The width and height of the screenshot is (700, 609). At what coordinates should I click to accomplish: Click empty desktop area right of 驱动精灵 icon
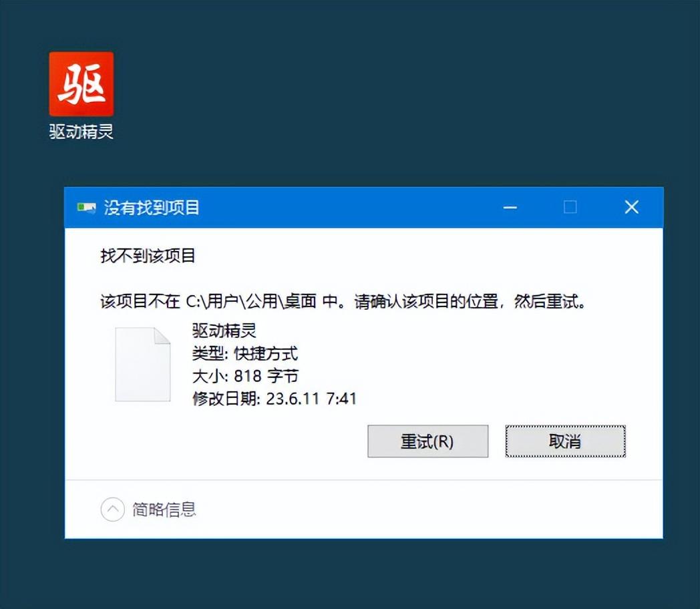point(357,89)
